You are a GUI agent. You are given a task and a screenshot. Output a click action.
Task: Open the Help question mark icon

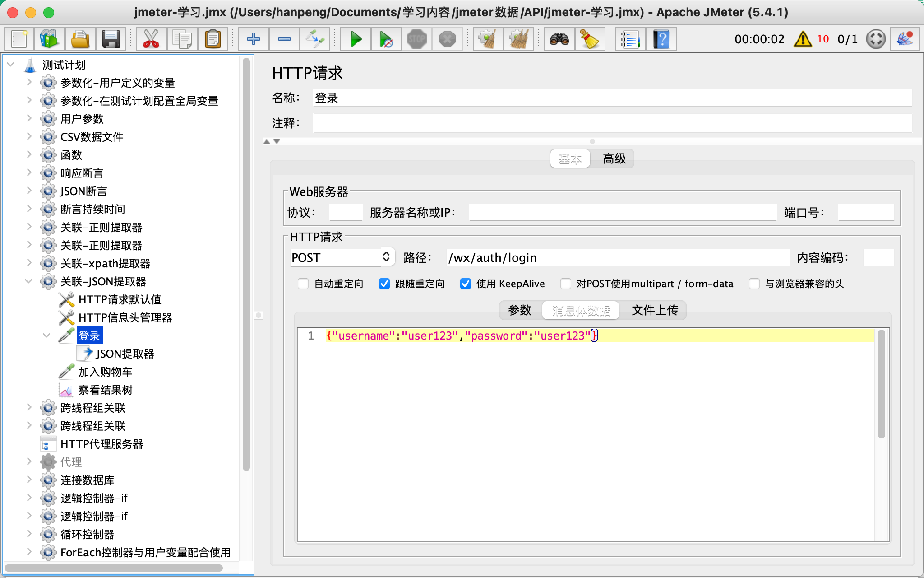pos(661,39)
